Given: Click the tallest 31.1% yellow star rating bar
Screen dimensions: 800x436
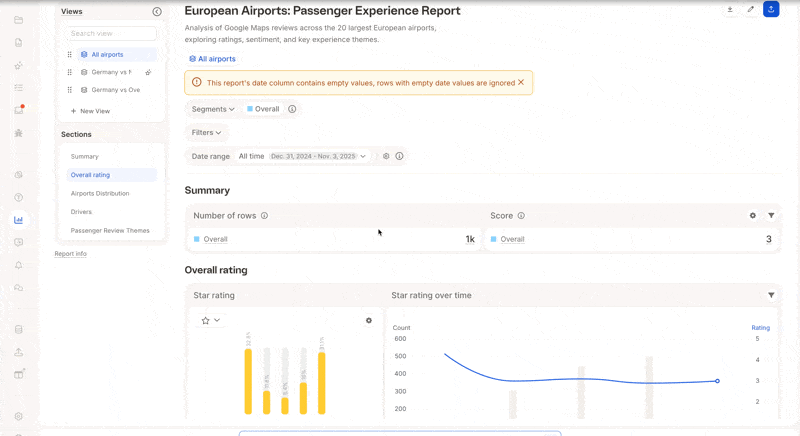Looking at the screenshot, I should point(321,383).
